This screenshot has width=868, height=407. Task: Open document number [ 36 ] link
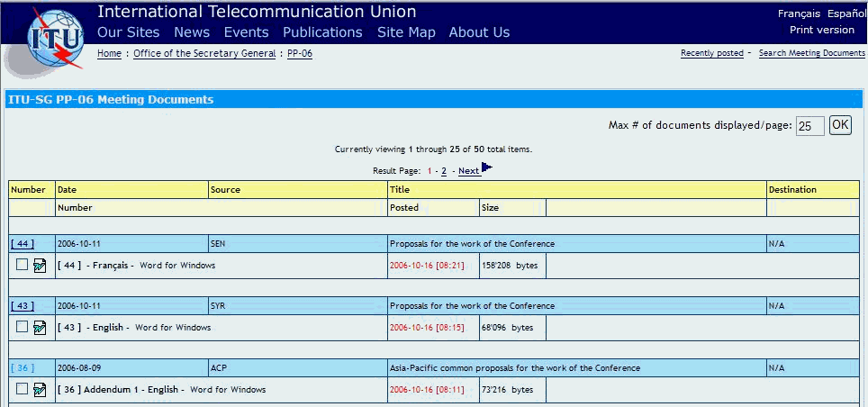23,367
